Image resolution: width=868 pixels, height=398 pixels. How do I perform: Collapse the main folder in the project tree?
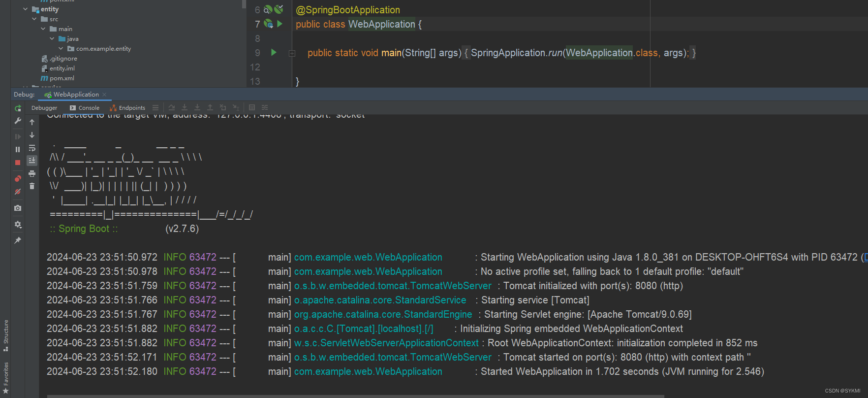tap(43, 29)
